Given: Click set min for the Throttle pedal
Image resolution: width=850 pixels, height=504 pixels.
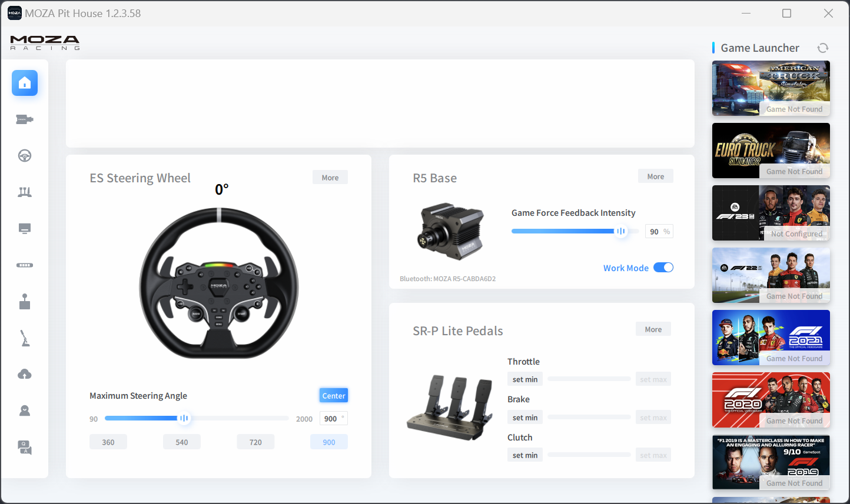Looking at the screenshot, I should 524,379.
